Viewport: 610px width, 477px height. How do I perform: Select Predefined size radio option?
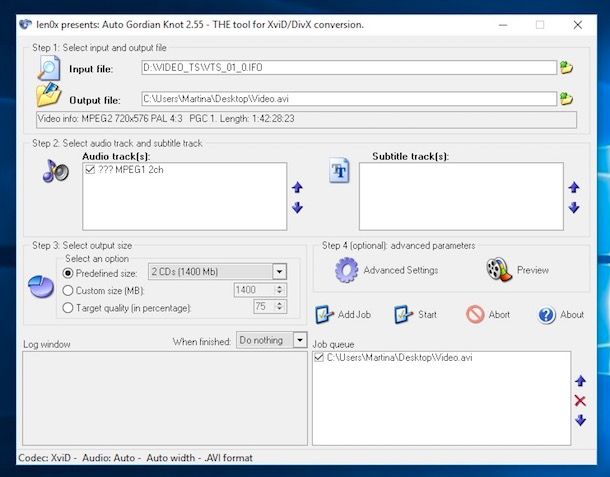coord(68,273)
